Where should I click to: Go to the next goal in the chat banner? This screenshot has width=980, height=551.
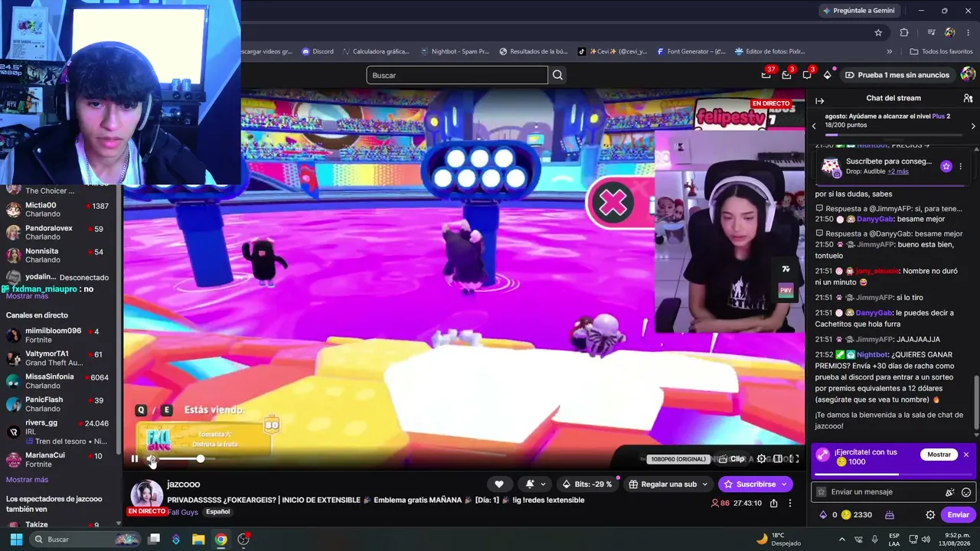point(973,126)
